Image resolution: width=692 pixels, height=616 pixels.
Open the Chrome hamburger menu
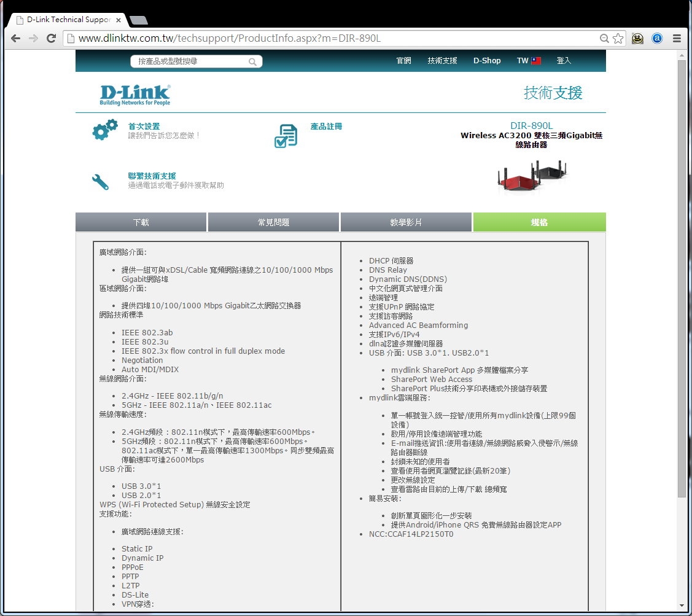click(677, 39)
